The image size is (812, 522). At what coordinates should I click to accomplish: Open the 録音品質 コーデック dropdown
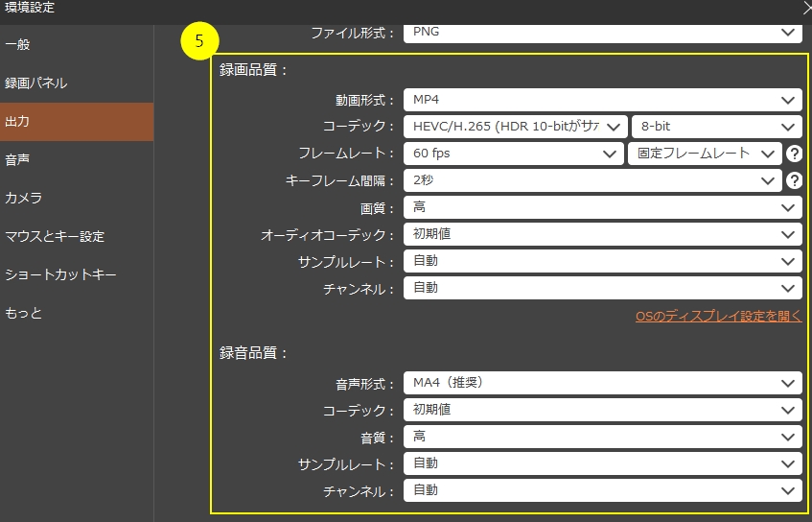coord(603,410)
